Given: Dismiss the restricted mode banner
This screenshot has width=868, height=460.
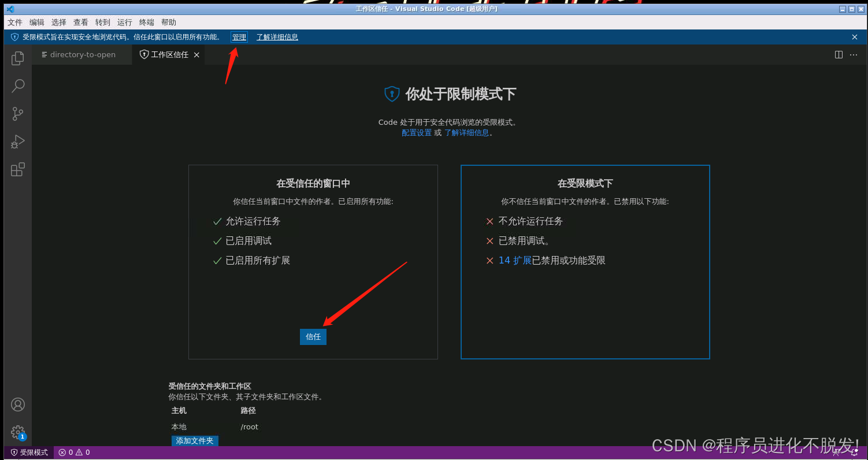Looking at the screenshot, I should [854, 36].
